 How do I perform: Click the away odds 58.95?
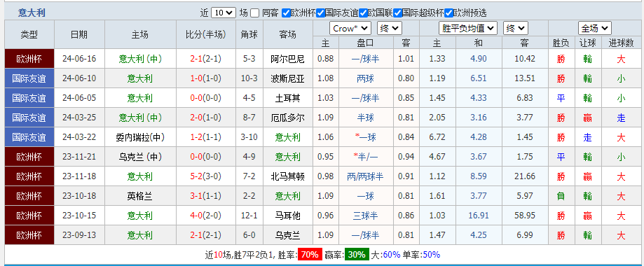(x=525, y=216)
